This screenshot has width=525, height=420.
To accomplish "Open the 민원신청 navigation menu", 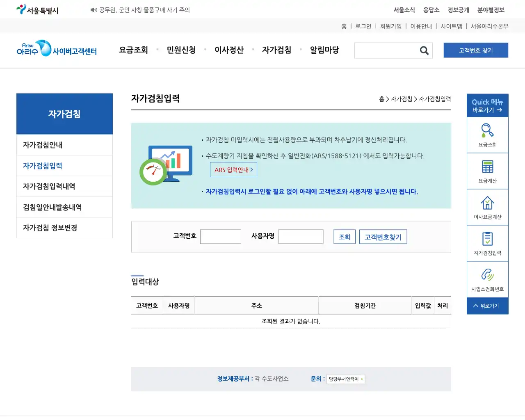I will pyautogui.click(x=181, y=50).
